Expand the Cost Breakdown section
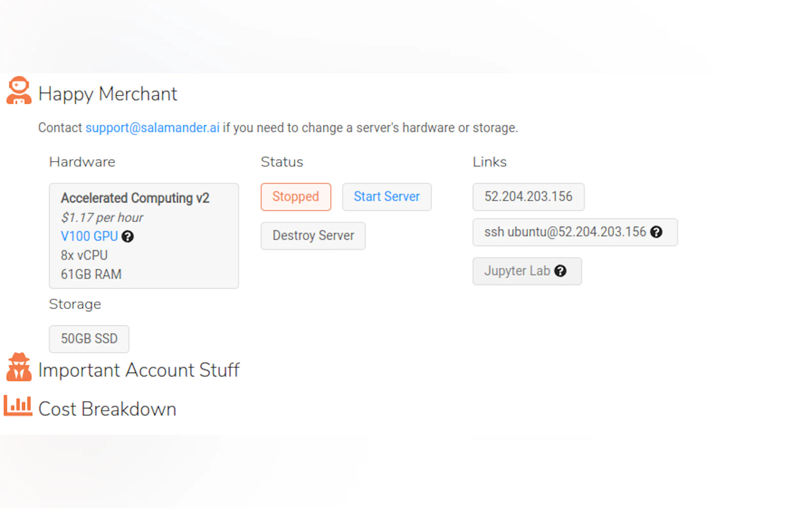 pos(107,409)
